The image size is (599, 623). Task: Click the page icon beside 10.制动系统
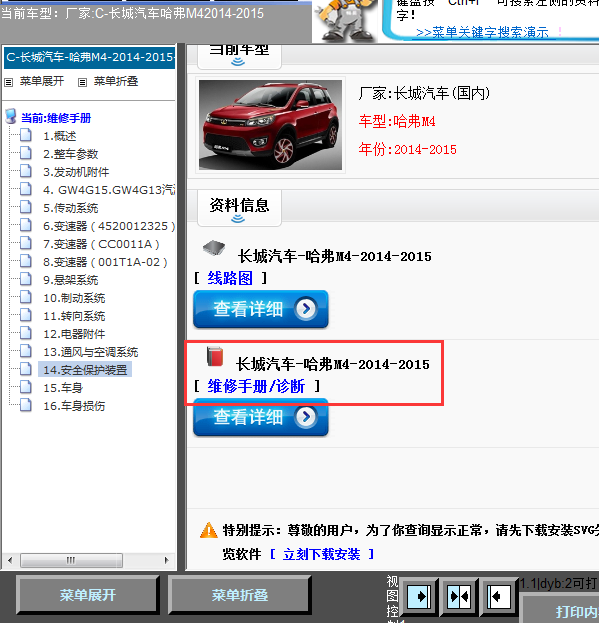coord(26,297)
